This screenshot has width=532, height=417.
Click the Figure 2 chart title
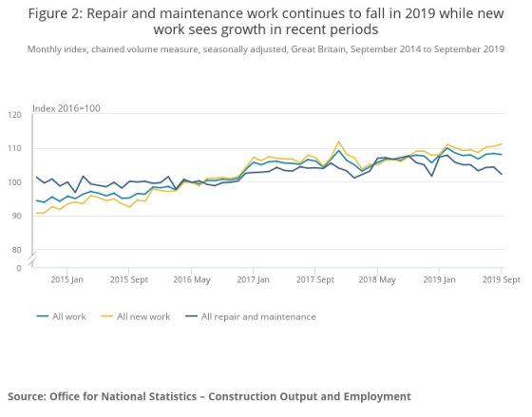coord(266,22)
